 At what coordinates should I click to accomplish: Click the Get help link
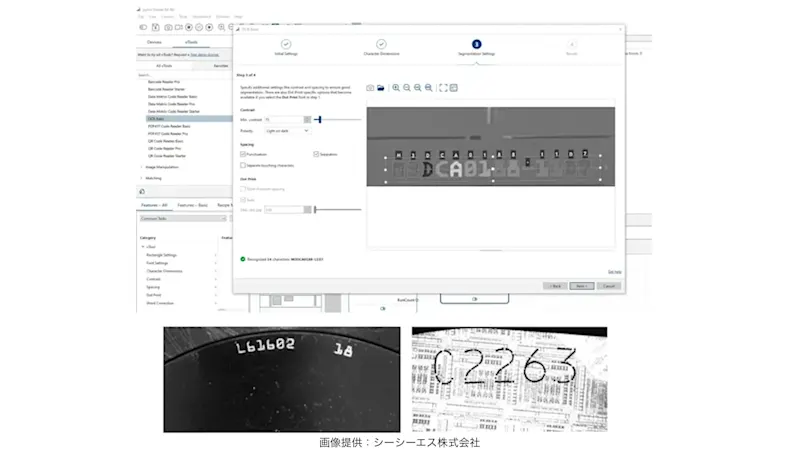[x=614, y=272]
